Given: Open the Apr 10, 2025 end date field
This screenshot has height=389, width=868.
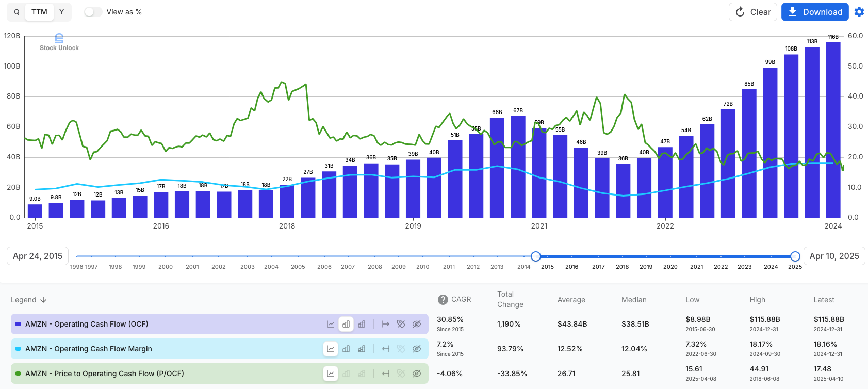Looking at the screenshot, I should [x=834, y=256].
